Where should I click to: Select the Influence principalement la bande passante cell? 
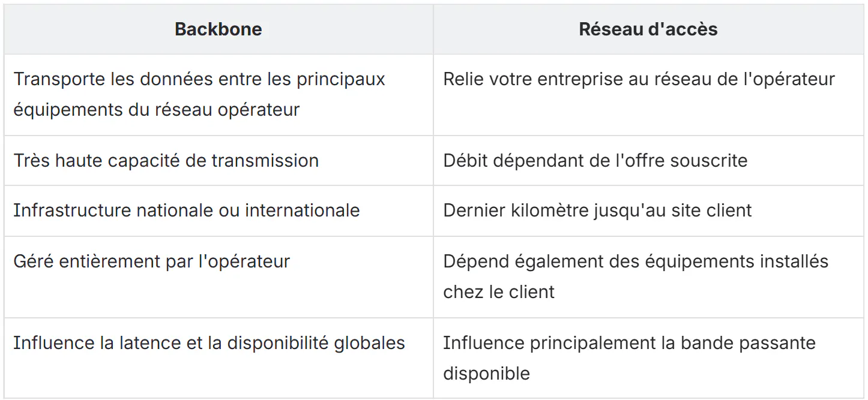[648, 358]
